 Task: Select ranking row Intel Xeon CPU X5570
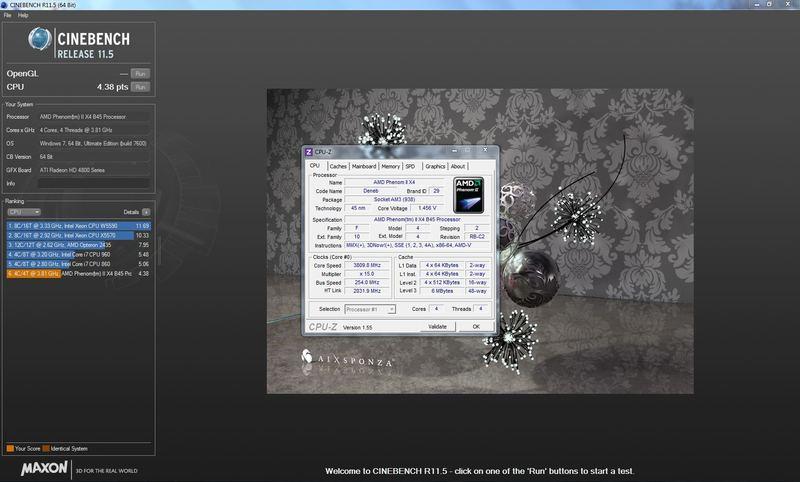pyautogui.click(x=79, y=235)
